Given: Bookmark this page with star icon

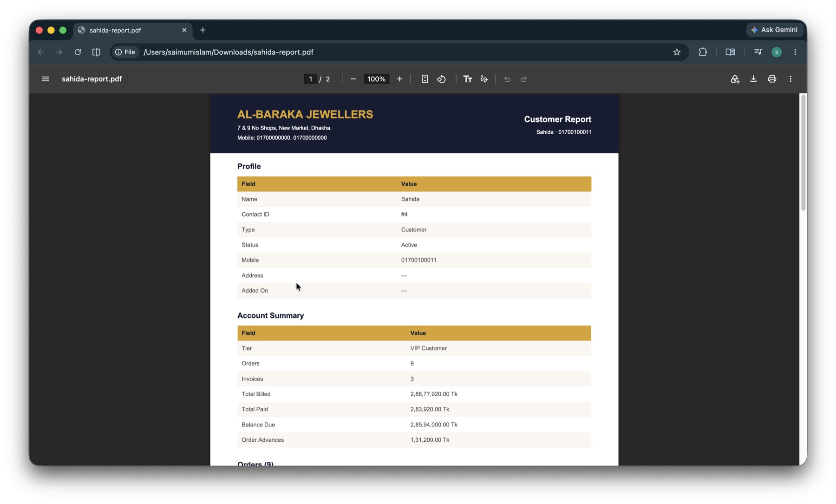Looking at the screenshot, I should [677, 52].
